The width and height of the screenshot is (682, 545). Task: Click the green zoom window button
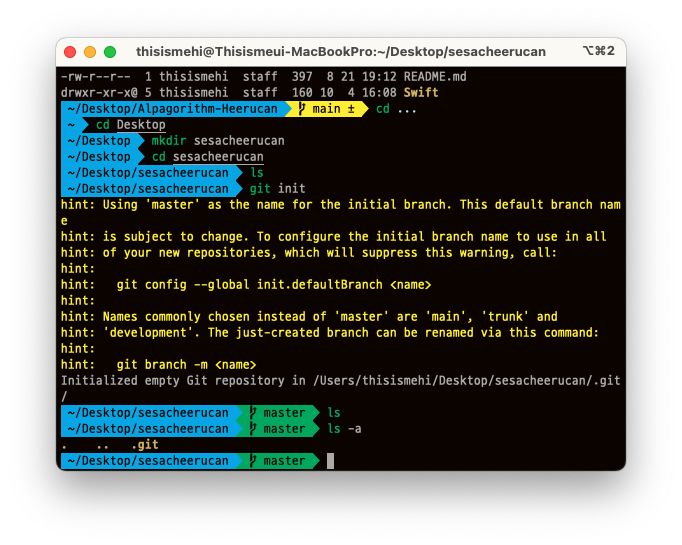(x=110, y=52)
